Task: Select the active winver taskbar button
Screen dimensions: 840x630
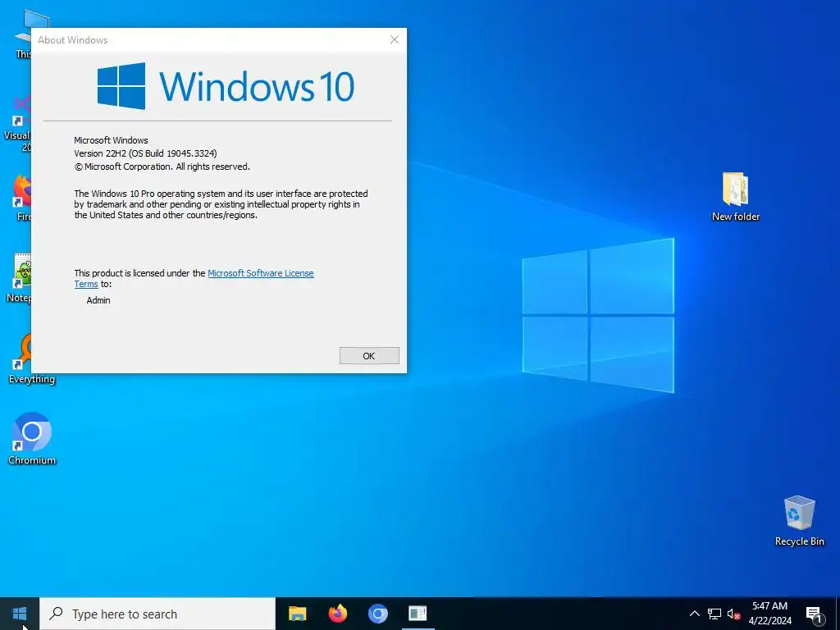Action: coord(418,614)
